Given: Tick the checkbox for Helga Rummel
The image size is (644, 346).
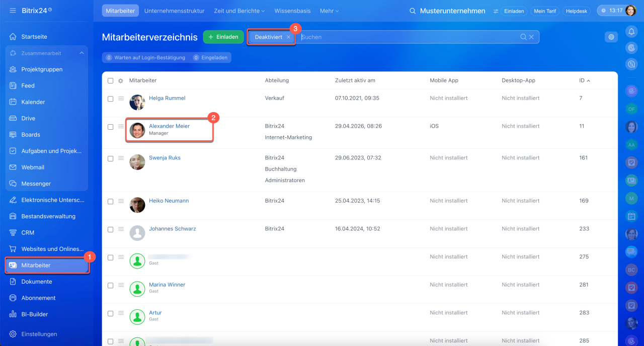Looking at the screenshot, I should 111,99.
